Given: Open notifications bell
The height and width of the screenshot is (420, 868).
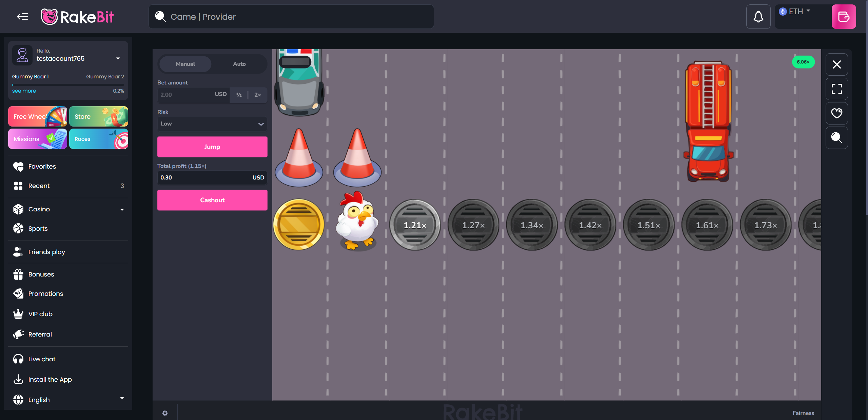Looking at the screenshot, I should [758, 17].
